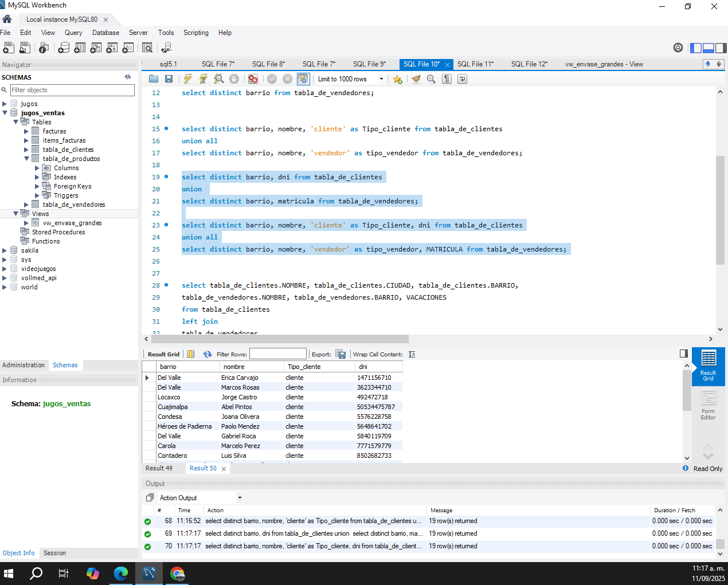Open the Query menu

(73, 33)
